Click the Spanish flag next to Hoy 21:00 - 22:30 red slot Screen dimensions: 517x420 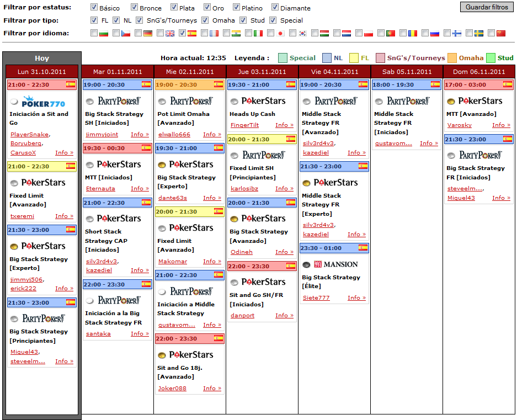[x=71, y=84]
